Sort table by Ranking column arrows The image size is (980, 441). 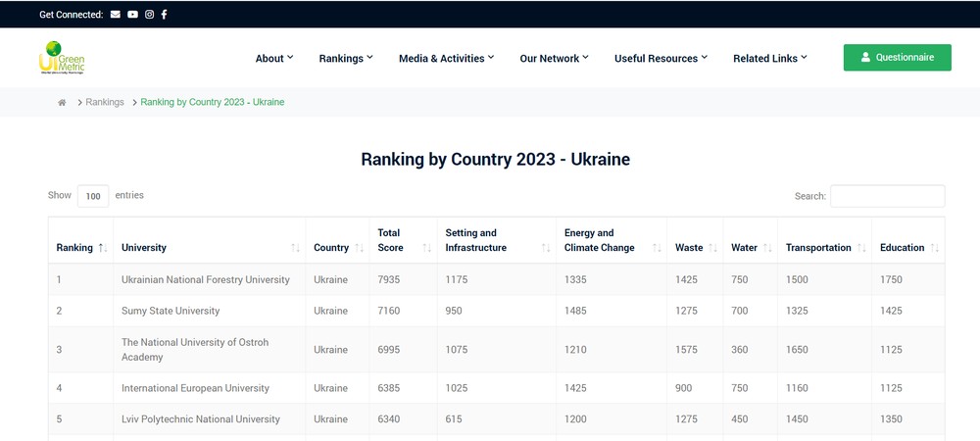click(103, 248)
